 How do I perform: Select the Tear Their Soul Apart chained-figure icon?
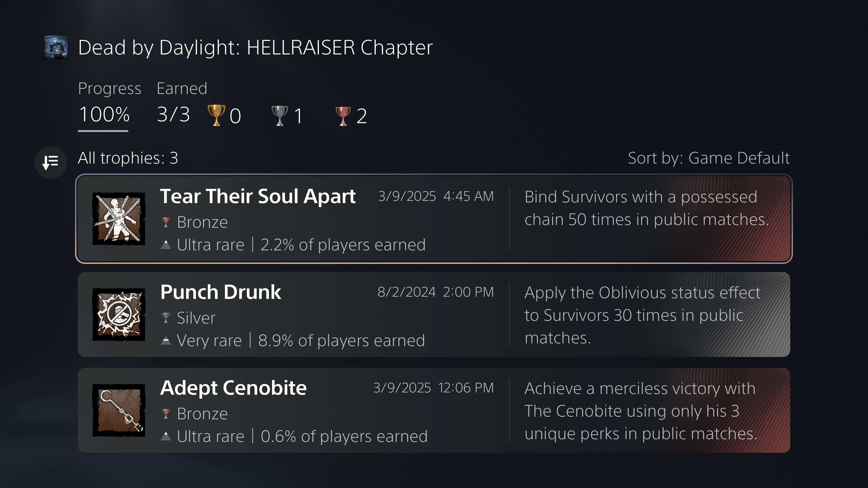pos(119,218)
